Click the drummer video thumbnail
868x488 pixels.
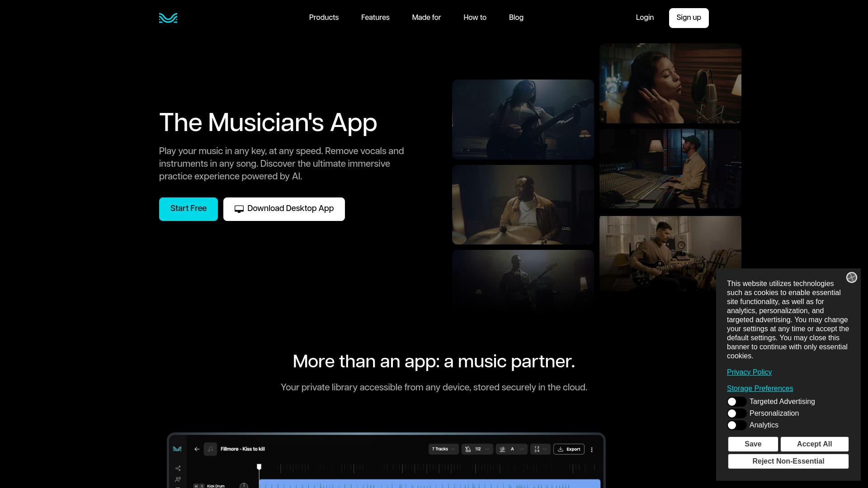point(523,205)
